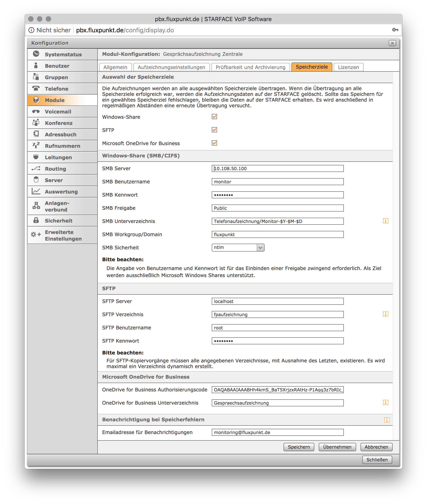The image size is (427, 504).
Task: Select the Speicherziele tab
Action: tap(312, 67)
